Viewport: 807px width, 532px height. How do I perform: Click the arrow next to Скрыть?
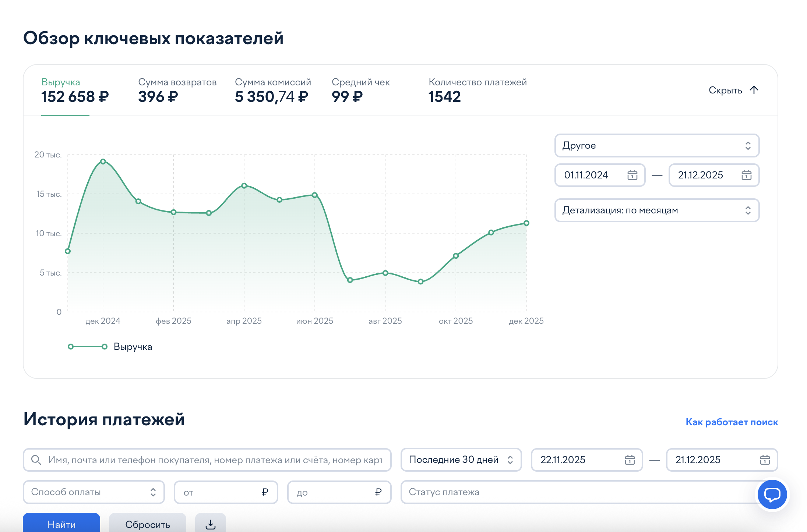pos(754,90)
